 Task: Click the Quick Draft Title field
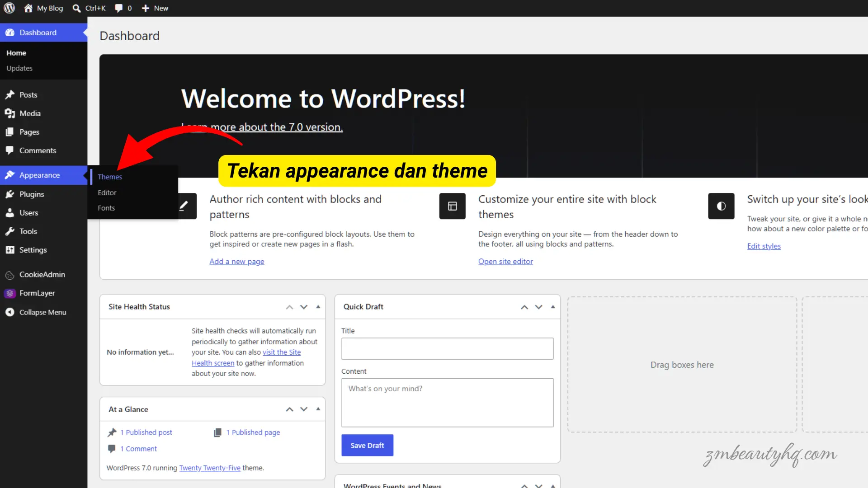[447, 349]
